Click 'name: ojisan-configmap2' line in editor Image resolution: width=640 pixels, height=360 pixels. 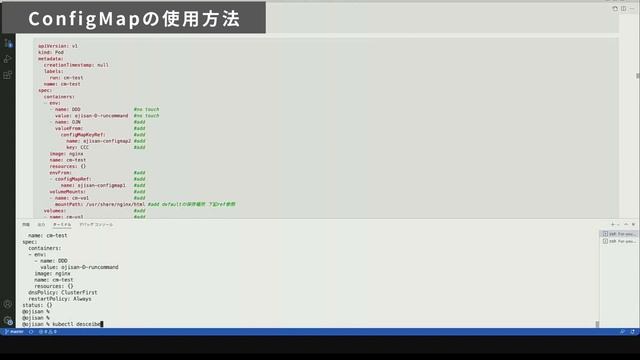(99, 141)
